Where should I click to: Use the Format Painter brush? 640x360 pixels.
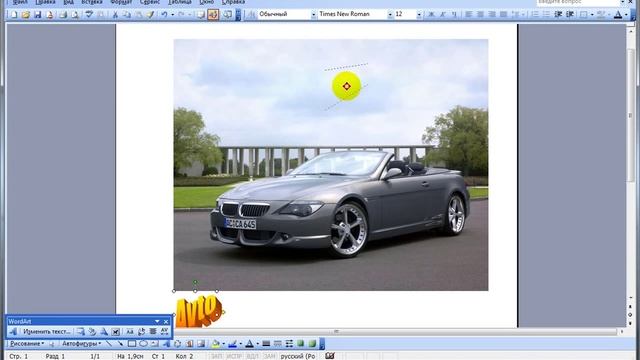[x=151, y=15]
